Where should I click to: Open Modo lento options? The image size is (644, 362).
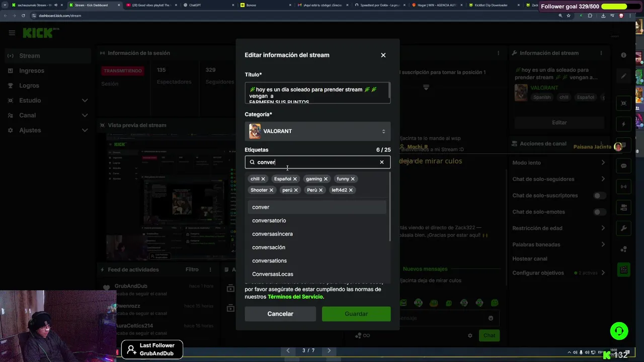[x=558, y=163]
